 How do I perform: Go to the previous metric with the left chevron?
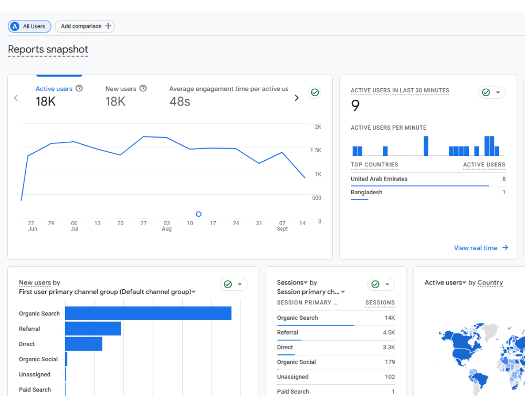tap(16, 98)
